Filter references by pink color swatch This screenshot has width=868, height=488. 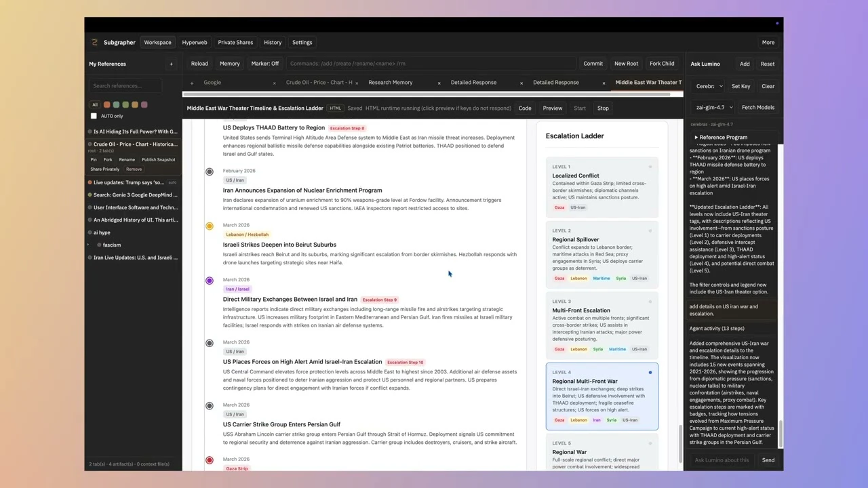pyautogui.click(x=144, y=104)
